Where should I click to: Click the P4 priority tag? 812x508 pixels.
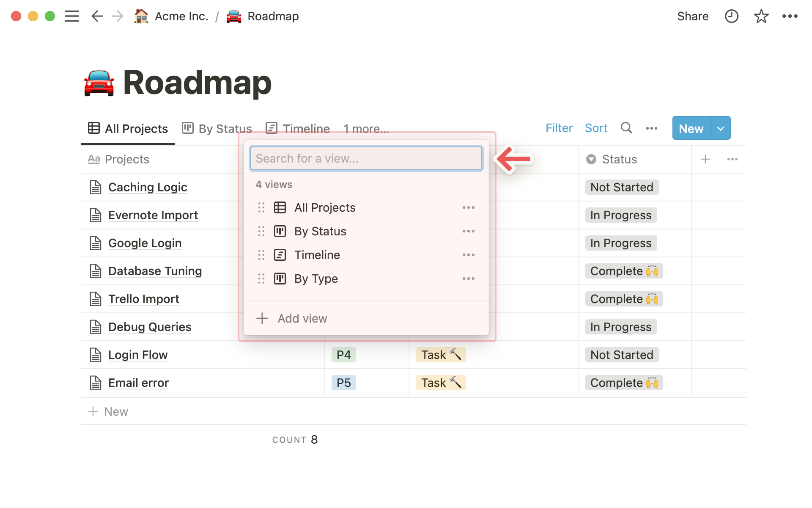[343, 355]
